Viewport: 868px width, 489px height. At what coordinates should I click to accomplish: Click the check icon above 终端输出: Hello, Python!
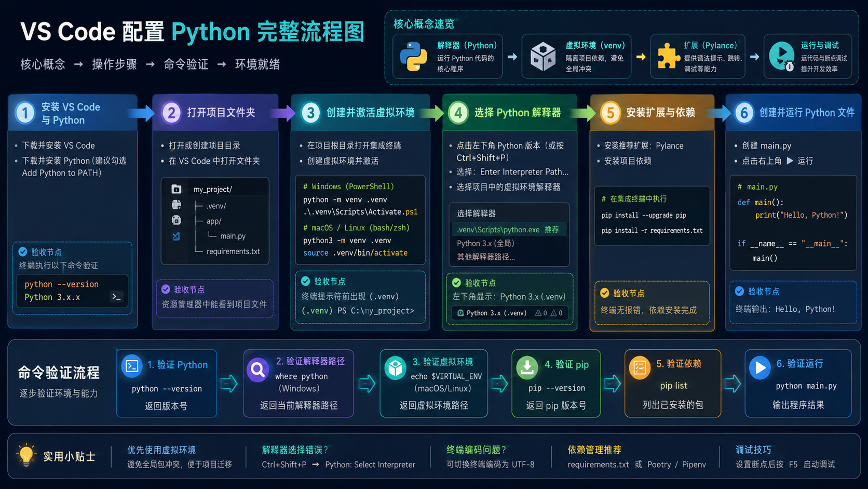coord(740,292)
